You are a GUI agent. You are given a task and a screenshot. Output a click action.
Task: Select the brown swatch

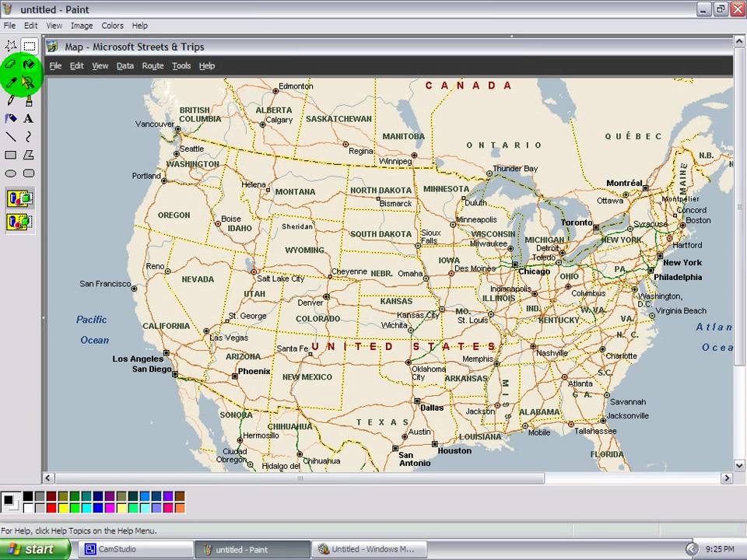click(180, 496)
